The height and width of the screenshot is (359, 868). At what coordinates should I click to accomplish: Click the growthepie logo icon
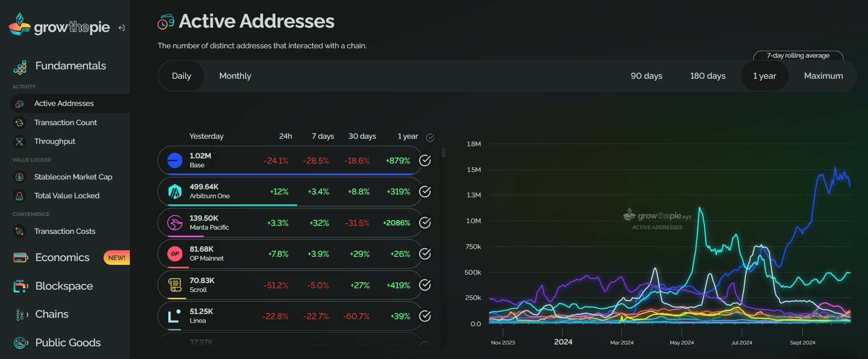[20, 24]
